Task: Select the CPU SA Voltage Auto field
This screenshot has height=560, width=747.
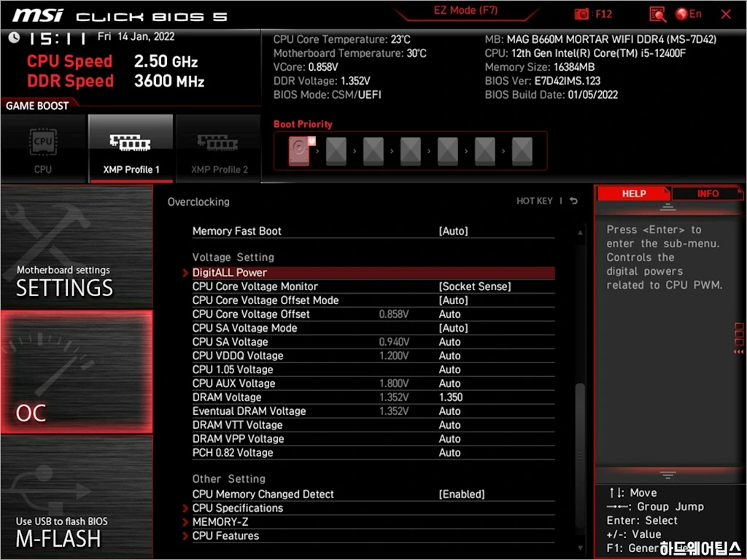Action: click(x=449, y=342)
